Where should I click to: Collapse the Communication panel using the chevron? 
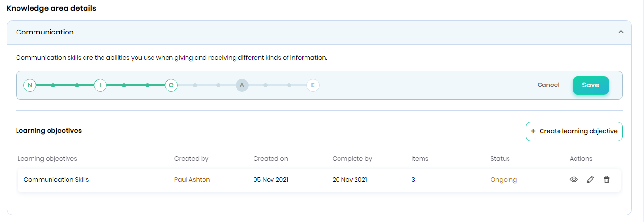coord(620,32)
